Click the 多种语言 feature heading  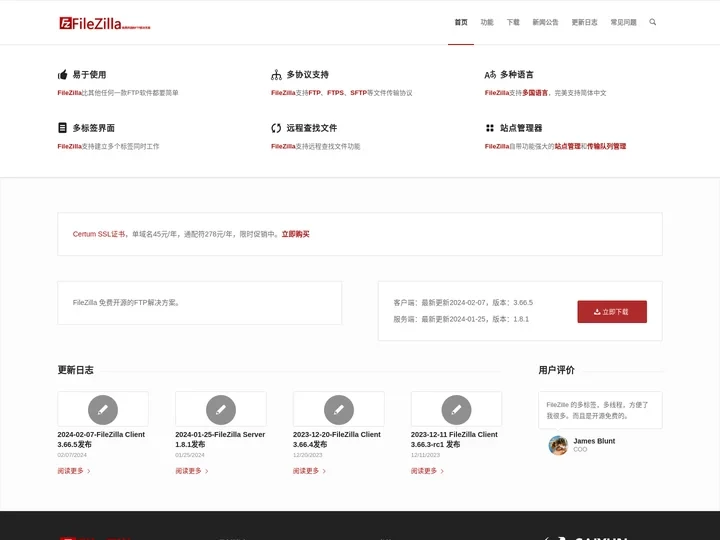[x=517, y=74]
